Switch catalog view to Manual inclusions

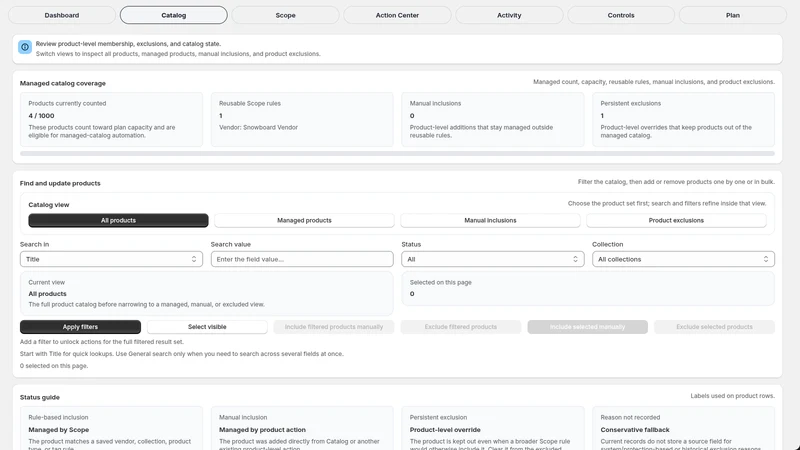tap(490, 220)
